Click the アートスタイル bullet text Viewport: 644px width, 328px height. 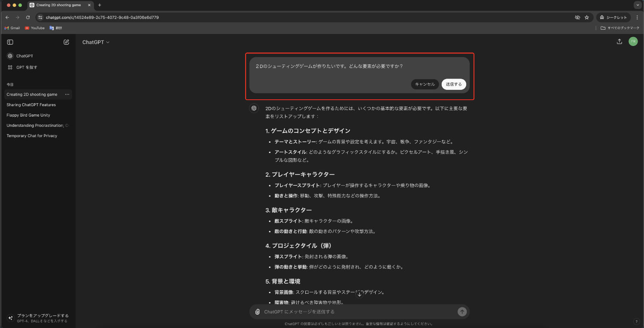point(371,156)
